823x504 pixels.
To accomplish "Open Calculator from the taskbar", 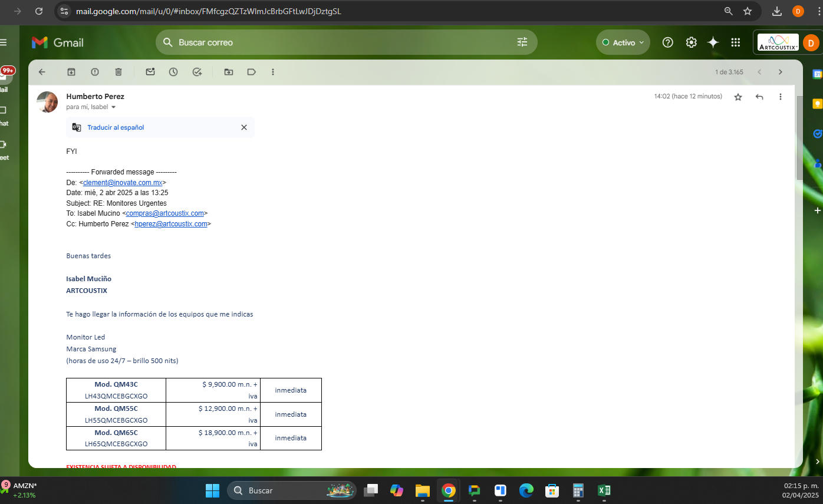I will point(578,490).
